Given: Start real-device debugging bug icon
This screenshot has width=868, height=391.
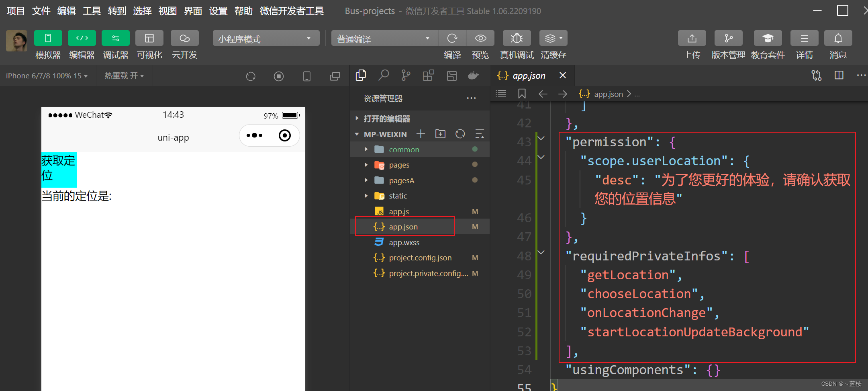Looking at the screenshot, I should [x=517, y=38].
